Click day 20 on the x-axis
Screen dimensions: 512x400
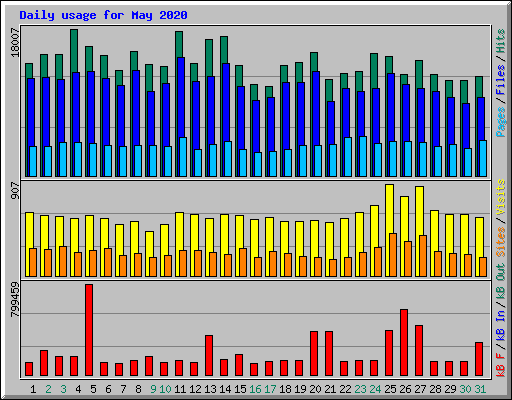pyautogui.click(x=315, y=389)
